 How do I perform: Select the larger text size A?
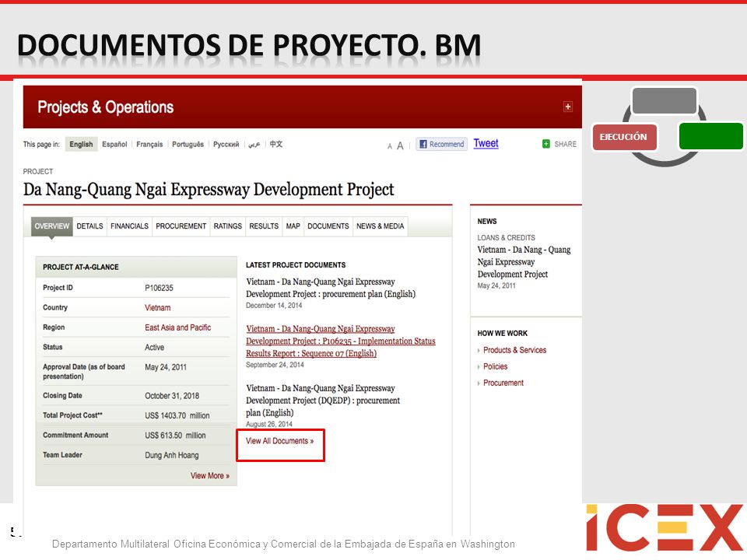pos(400,145)
